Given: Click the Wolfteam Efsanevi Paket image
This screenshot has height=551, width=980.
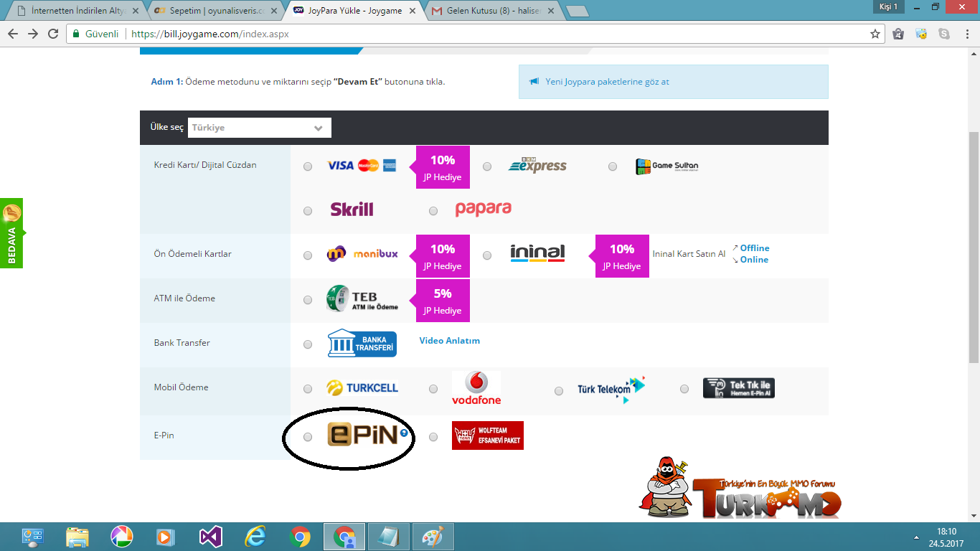Looking at the screenshot, I should (488, 435).
